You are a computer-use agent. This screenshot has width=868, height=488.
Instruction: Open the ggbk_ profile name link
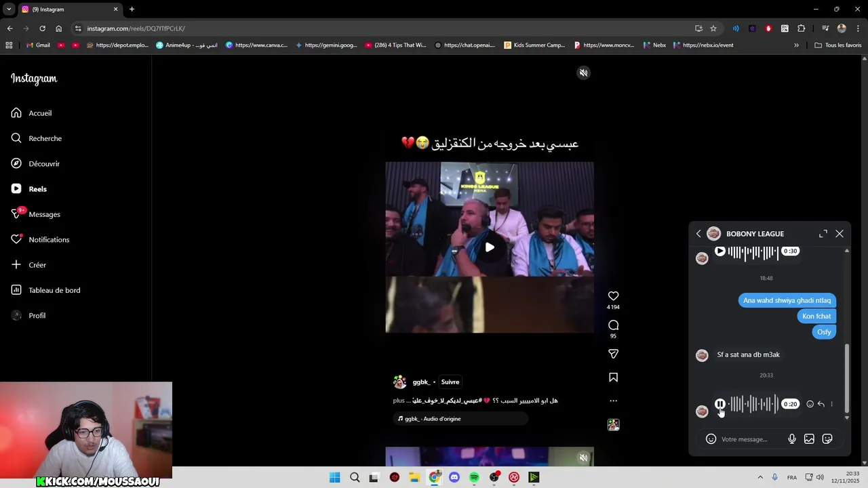pos(421,382)
